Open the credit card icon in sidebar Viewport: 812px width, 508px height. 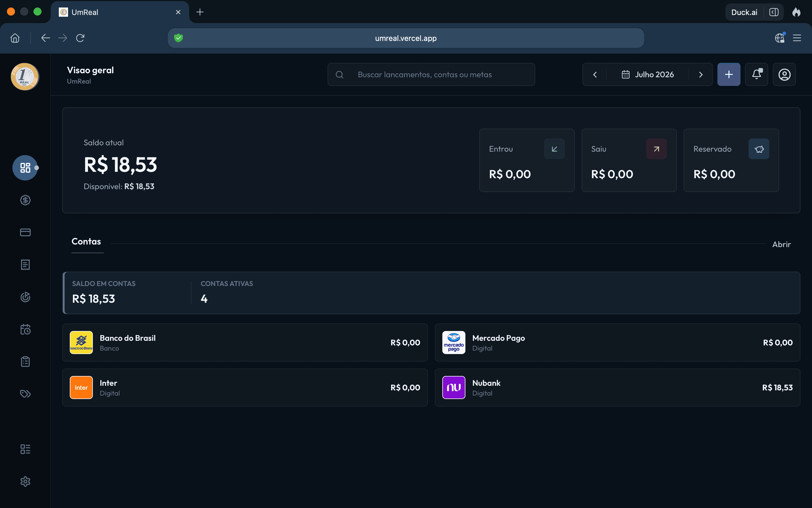coord(25,232)
